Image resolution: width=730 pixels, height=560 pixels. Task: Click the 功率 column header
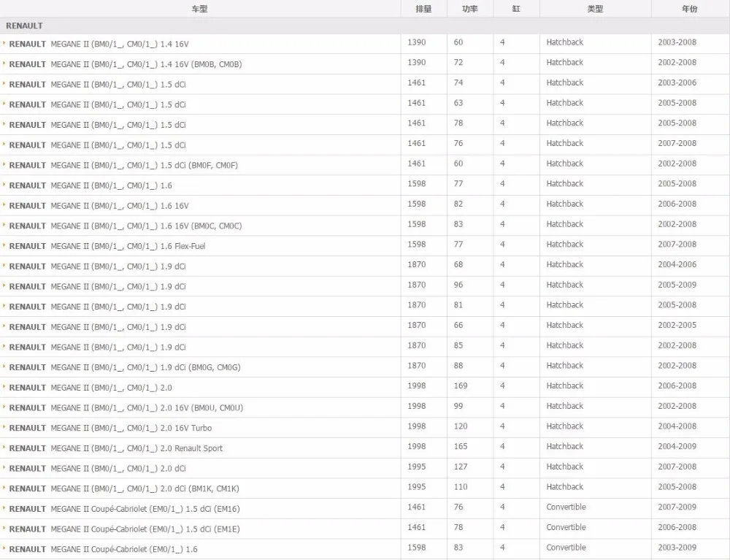pos(469,9)
